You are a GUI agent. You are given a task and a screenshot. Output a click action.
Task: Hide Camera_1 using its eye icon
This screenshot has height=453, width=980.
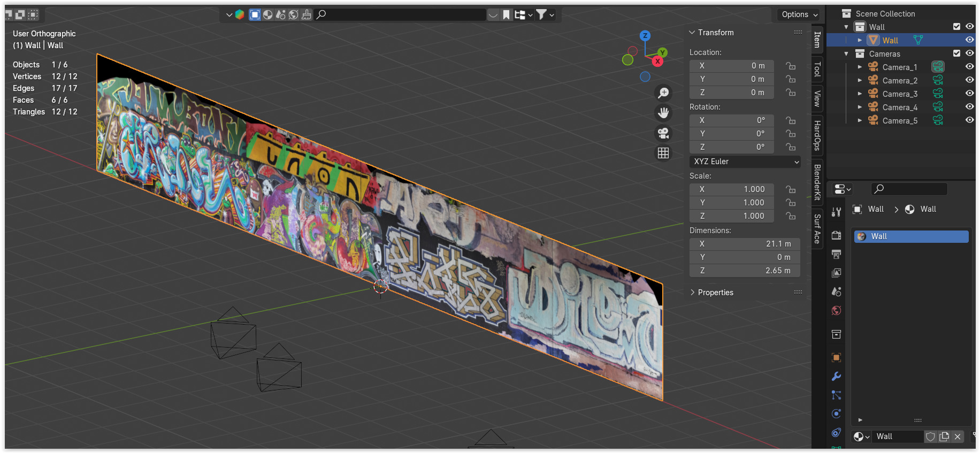click(969, 67)
